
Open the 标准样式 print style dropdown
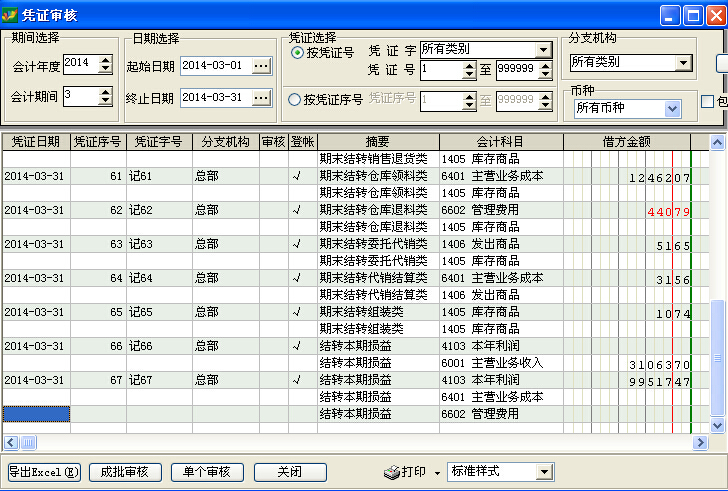[544, 472]
